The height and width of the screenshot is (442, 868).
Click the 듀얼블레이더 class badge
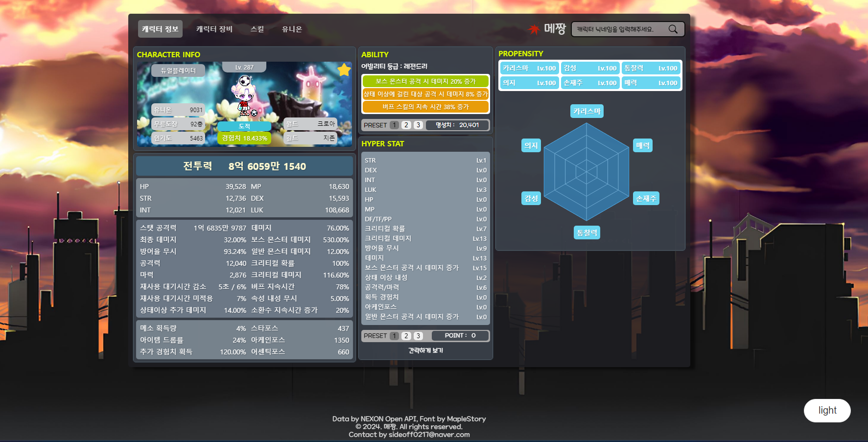coord(178,70)
